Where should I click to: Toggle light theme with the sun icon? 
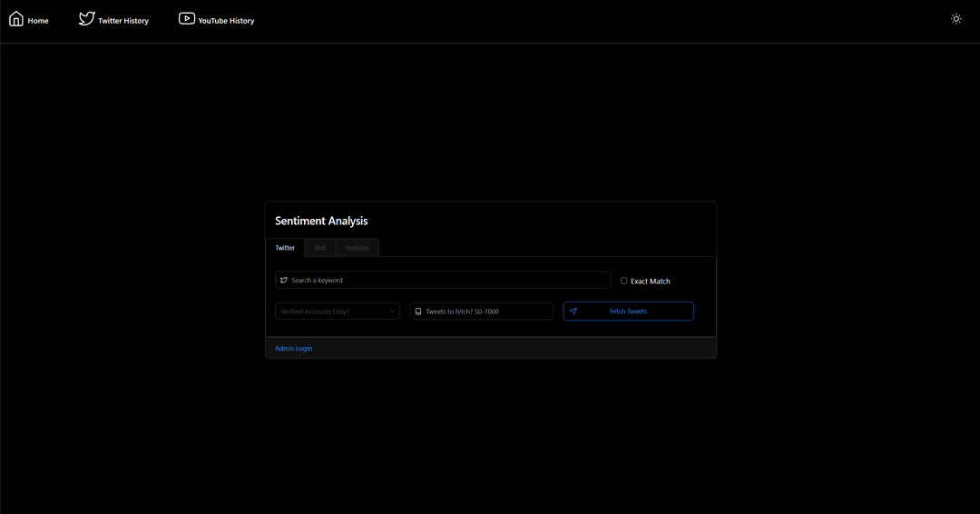pos(955,19)
